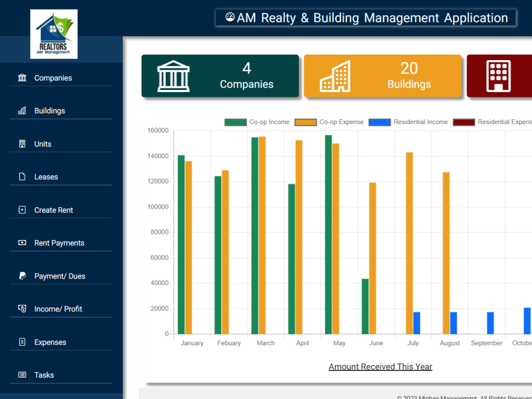Image resolution: width=532 pixels, height=399 pixels.
Task: Click the 20 Buildings summary card
Action: coord(383,76)
